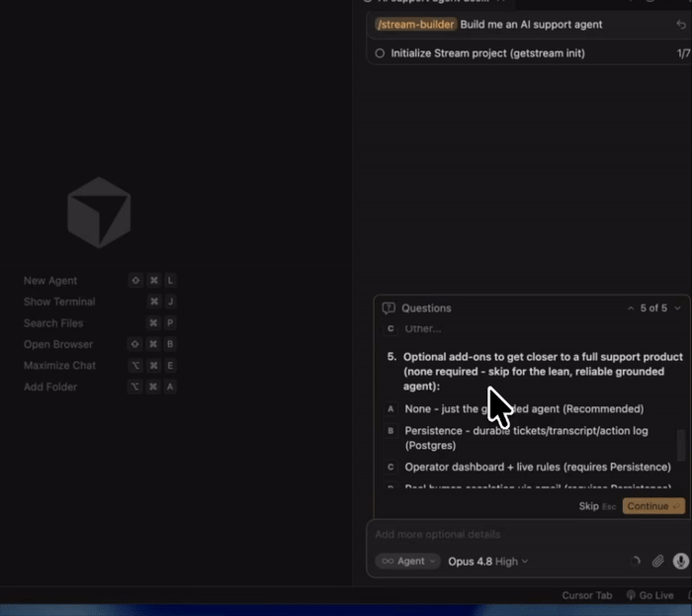Click the Build me an AI support agent message

[531, 25]
